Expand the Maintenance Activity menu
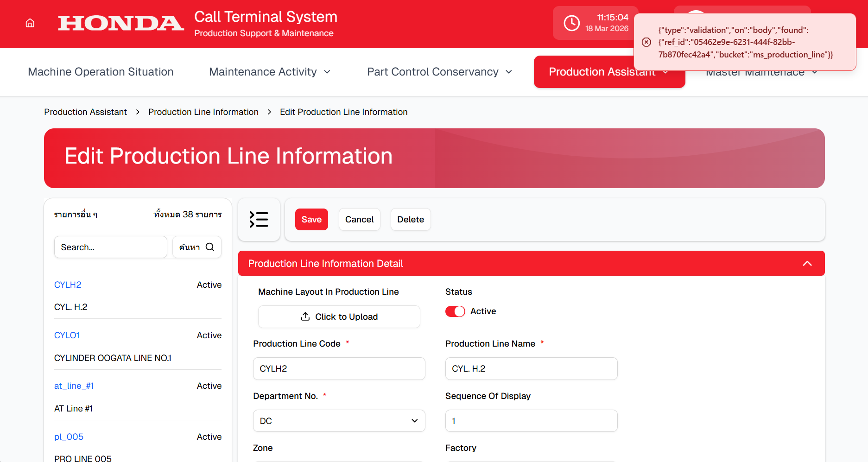Viewport: 868px width, 462px height. coord(270,72)
